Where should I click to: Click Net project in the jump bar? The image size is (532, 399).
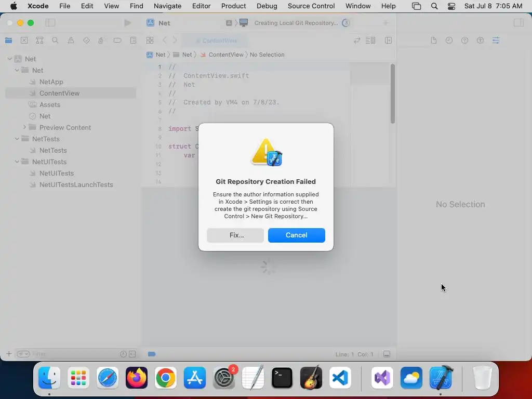pyautogui.click(x=156, y=55)
